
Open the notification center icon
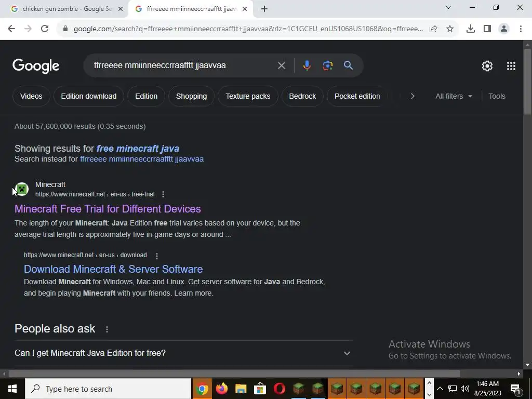pos(515,389)
